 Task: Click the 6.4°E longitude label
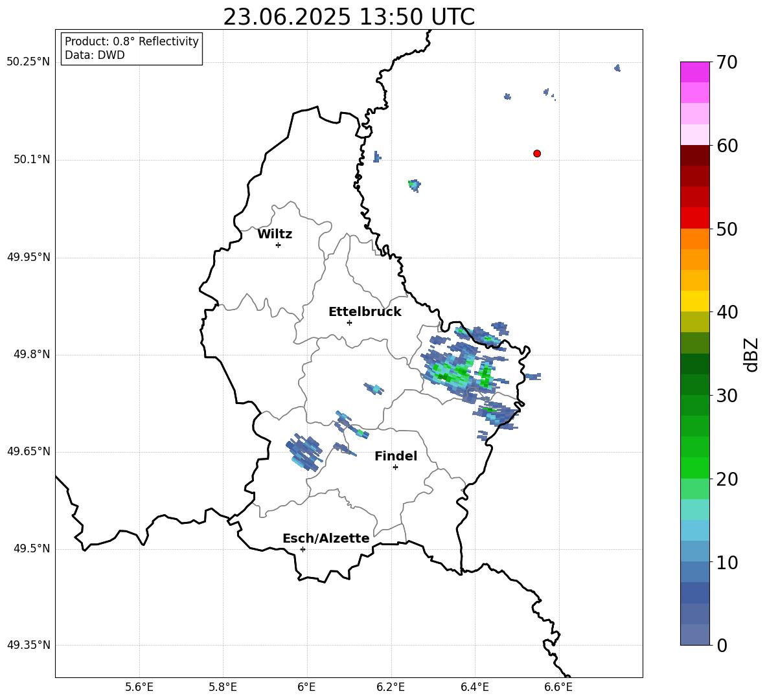click(474, 687)
